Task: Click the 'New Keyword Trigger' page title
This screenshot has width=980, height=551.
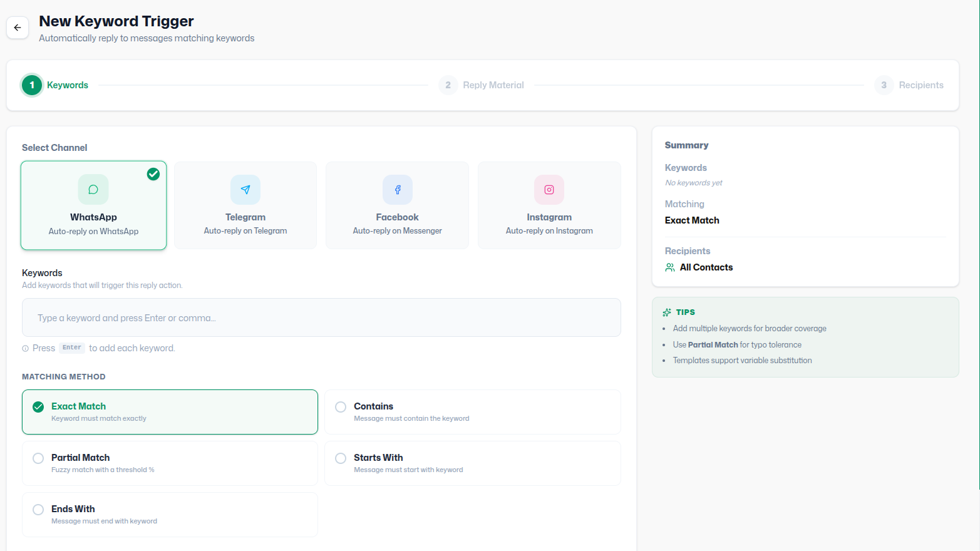Action: (x=116, y=21)
